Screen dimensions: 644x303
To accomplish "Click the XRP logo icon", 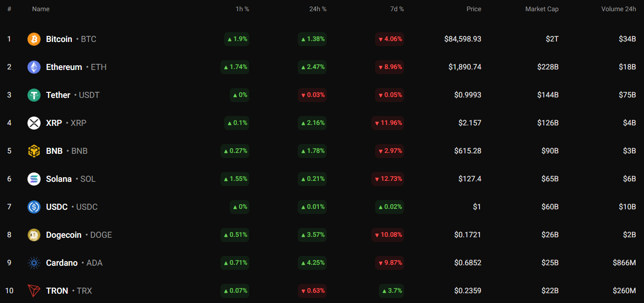I will [34, 123].
